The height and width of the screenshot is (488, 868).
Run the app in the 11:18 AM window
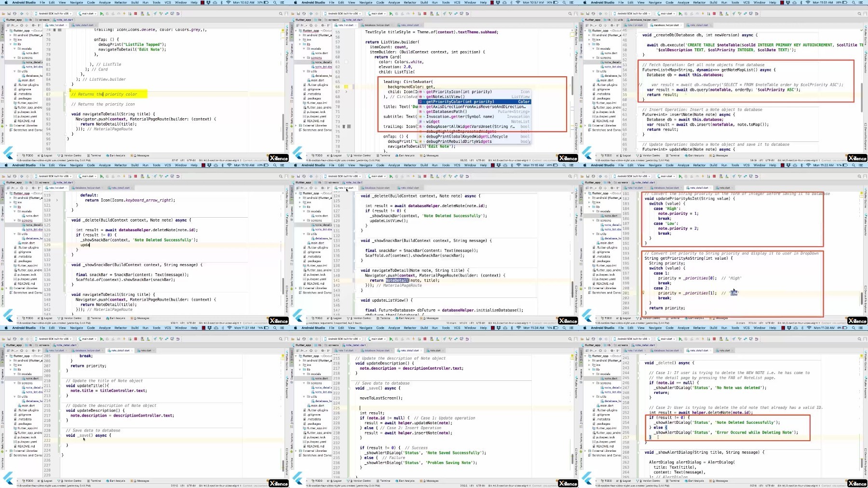(391, 176)
